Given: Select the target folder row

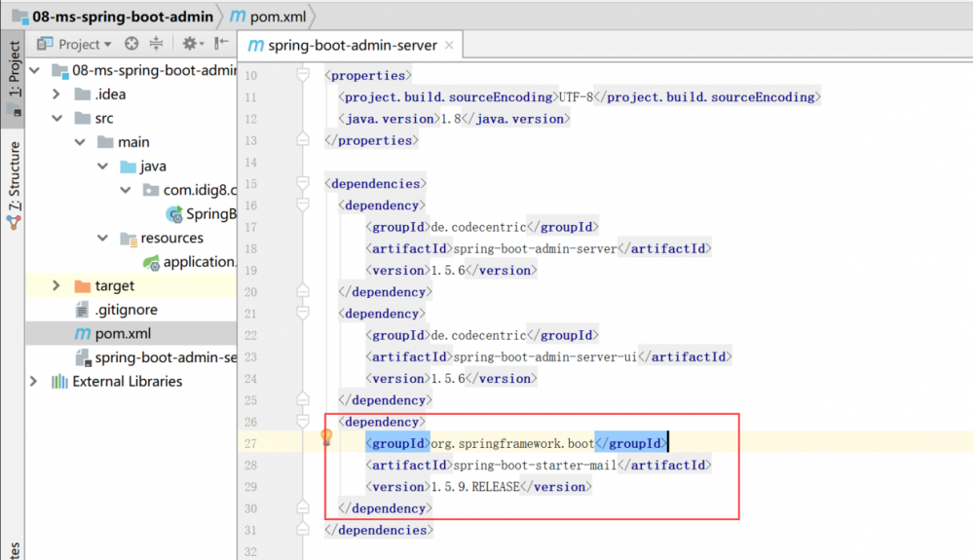Looking at the screenshot, I should (131, 286).
